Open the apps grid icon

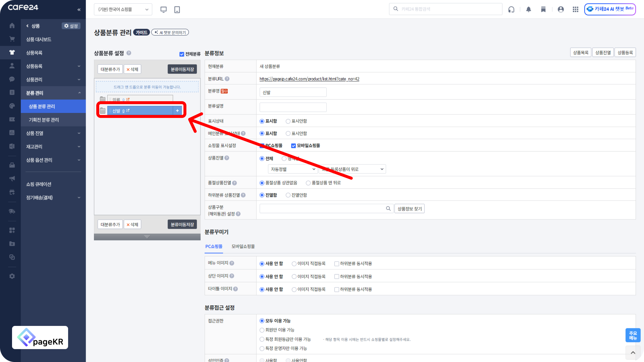(x=575, y=9)
